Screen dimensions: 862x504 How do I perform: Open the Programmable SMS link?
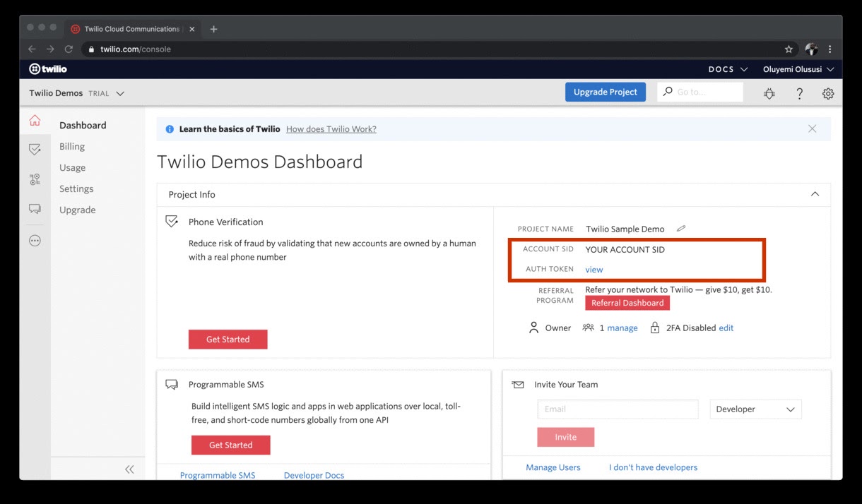click(x=218, y=475)
